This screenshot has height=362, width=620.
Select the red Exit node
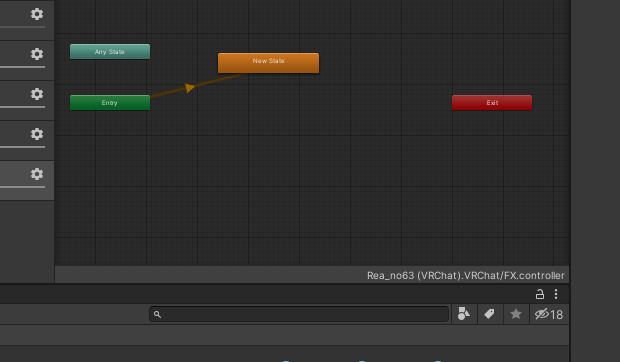492,103
